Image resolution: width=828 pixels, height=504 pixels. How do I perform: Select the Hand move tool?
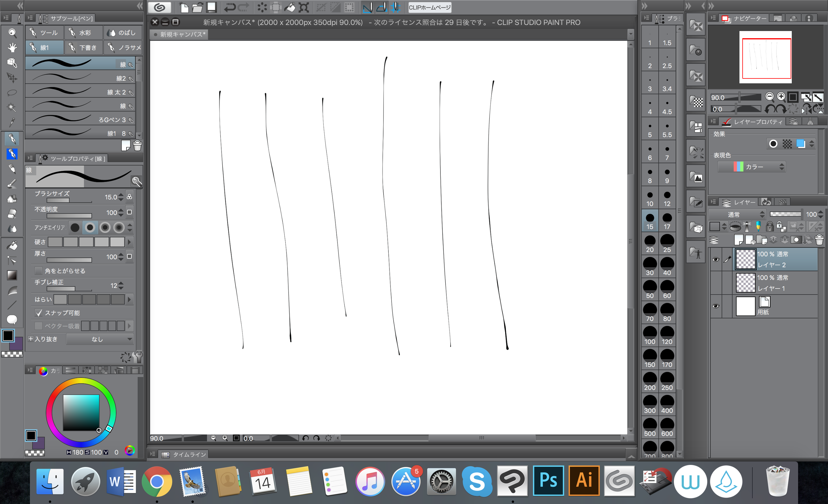(12, 47)
